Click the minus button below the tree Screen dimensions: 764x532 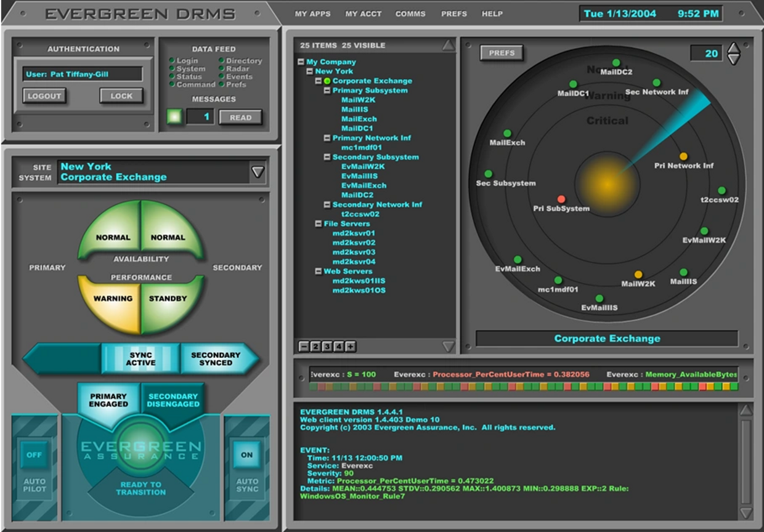(303, 347)
